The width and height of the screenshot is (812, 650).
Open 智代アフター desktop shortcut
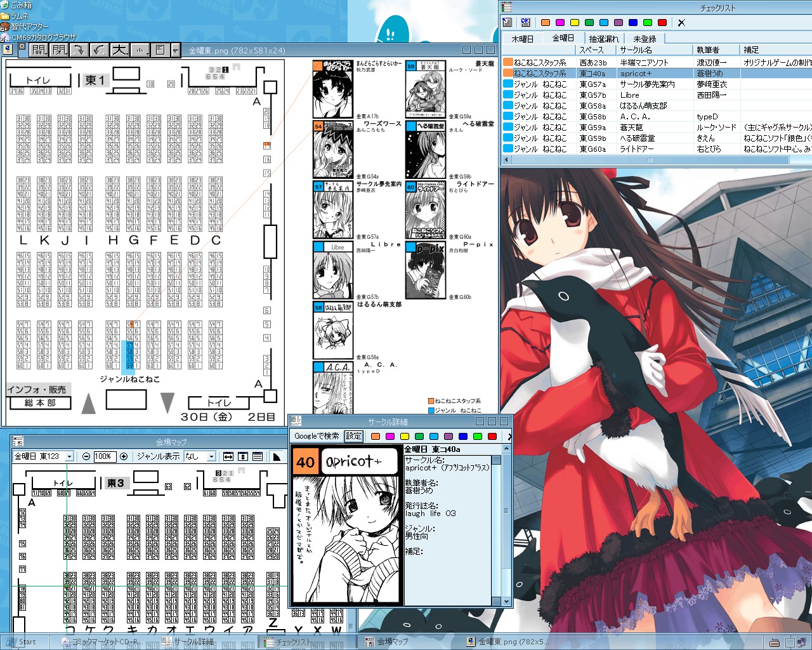coord(25,27)
